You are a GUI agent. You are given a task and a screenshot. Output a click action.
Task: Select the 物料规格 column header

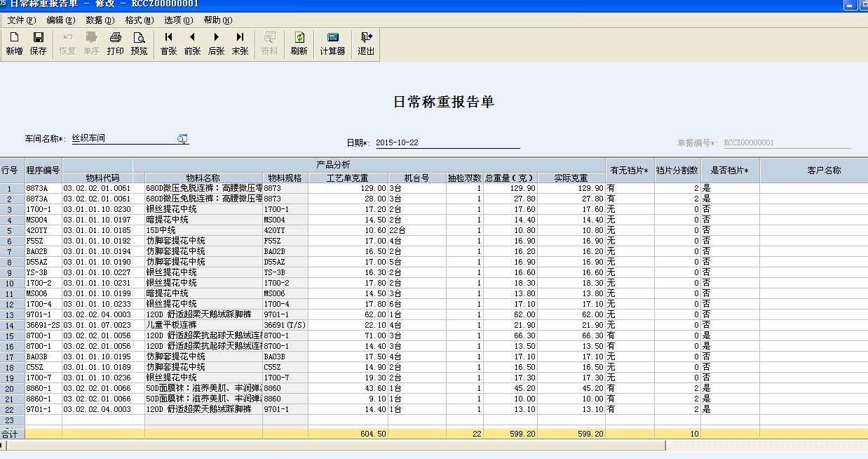point(285,178)
